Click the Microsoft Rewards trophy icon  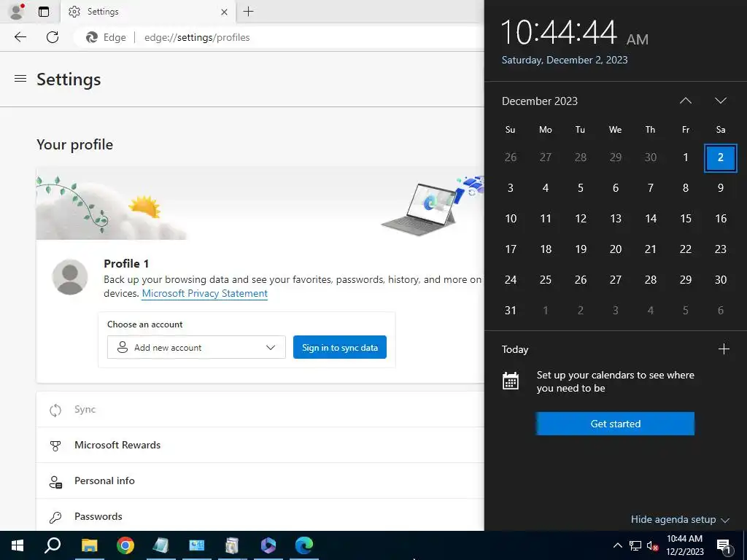coord(55,446)
